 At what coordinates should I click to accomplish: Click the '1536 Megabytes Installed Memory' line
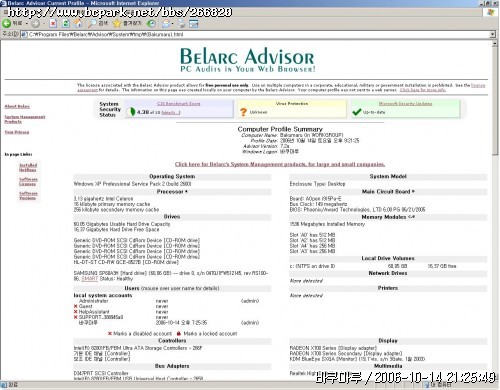327,224
